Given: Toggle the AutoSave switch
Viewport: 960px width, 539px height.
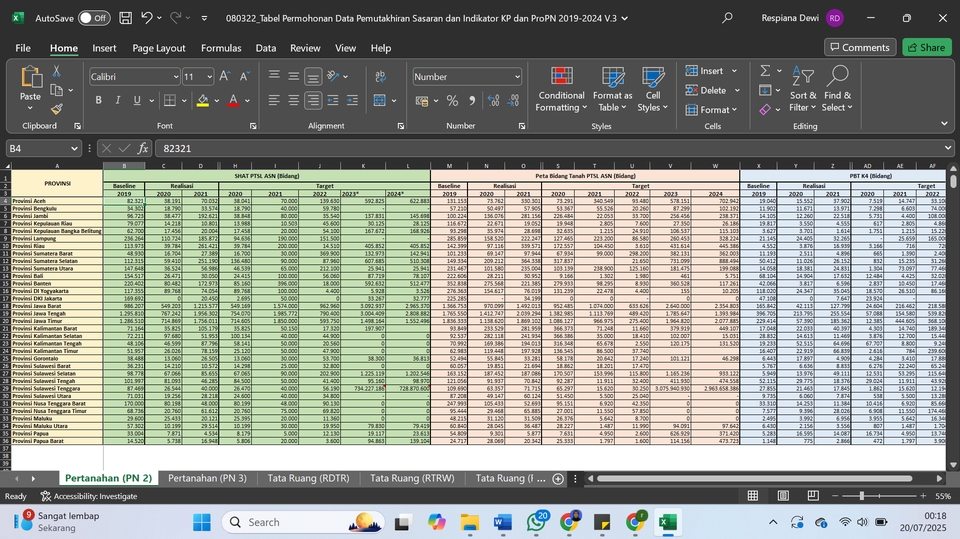Looking at the screenshot, I should pyautogui.click(x=94, y=18).
